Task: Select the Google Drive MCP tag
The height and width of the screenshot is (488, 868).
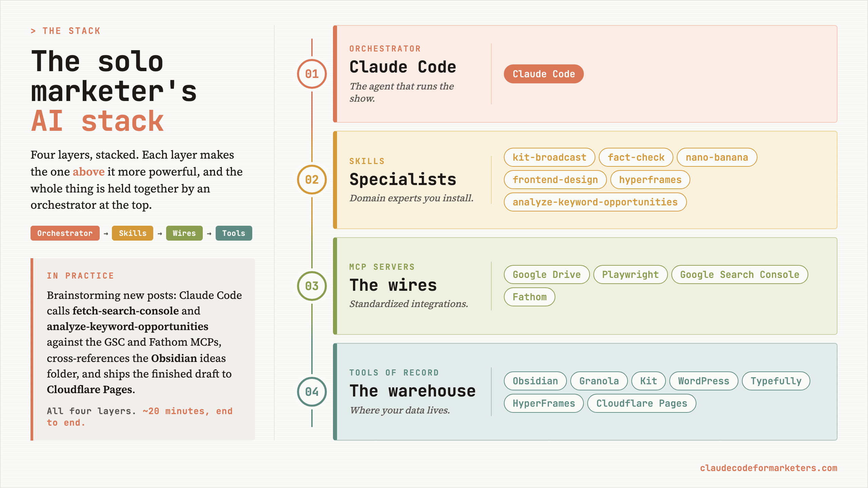Action: [547, 274]
